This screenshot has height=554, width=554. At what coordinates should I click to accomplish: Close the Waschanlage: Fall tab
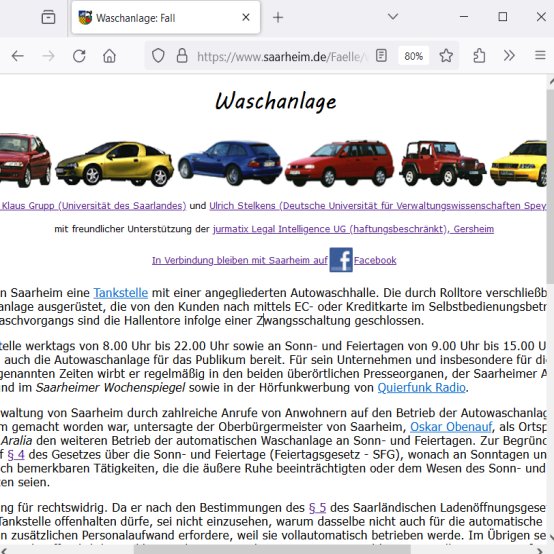246,17
